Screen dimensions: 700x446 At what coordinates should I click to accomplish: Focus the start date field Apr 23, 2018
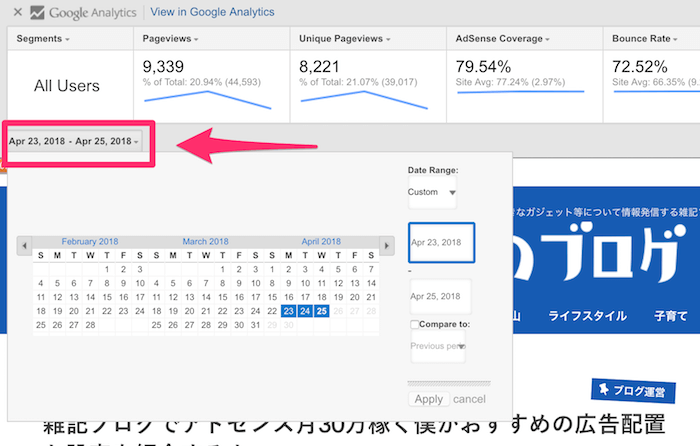pyautogui.click(x=441, y=242)
